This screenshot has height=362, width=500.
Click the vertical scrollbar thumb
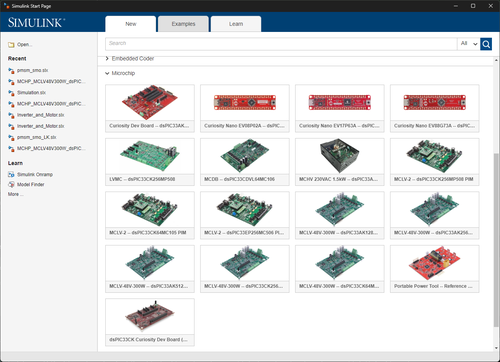(496, 240)
